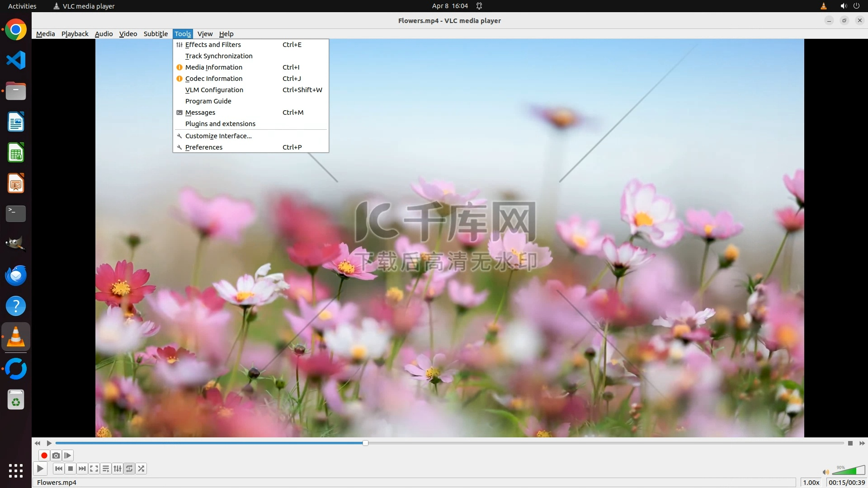Toggle fullscreen video mode

(x=94, y=469)
